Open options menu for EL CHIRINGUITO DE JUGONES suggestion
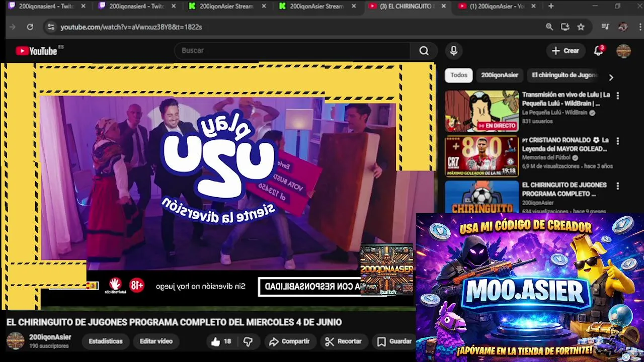The image size is (644, 362). click(618, 186)
